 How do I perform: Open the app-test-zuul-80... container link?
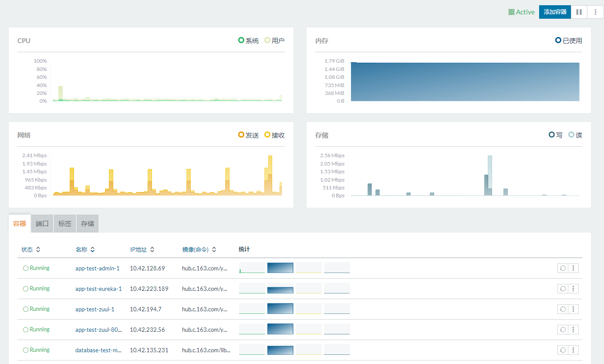point(98,330)
